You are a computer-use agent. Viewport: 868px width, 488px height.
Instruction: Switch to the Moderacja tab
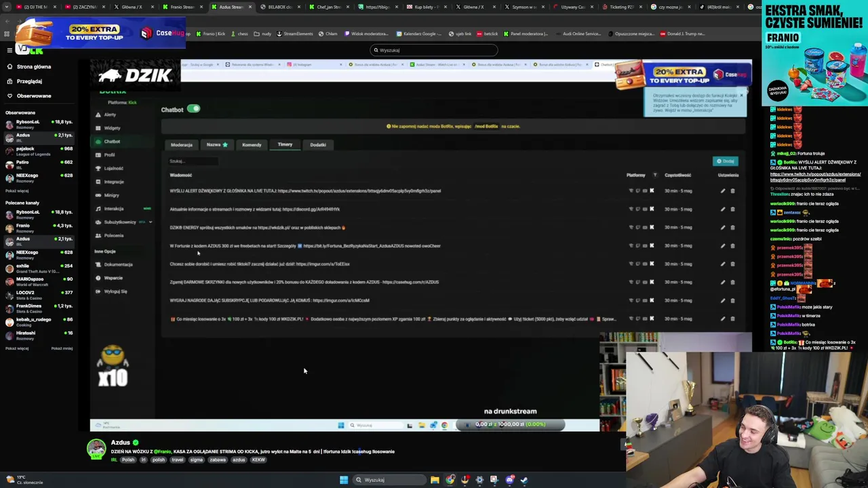pyautogui.click(x=181, y=145)
